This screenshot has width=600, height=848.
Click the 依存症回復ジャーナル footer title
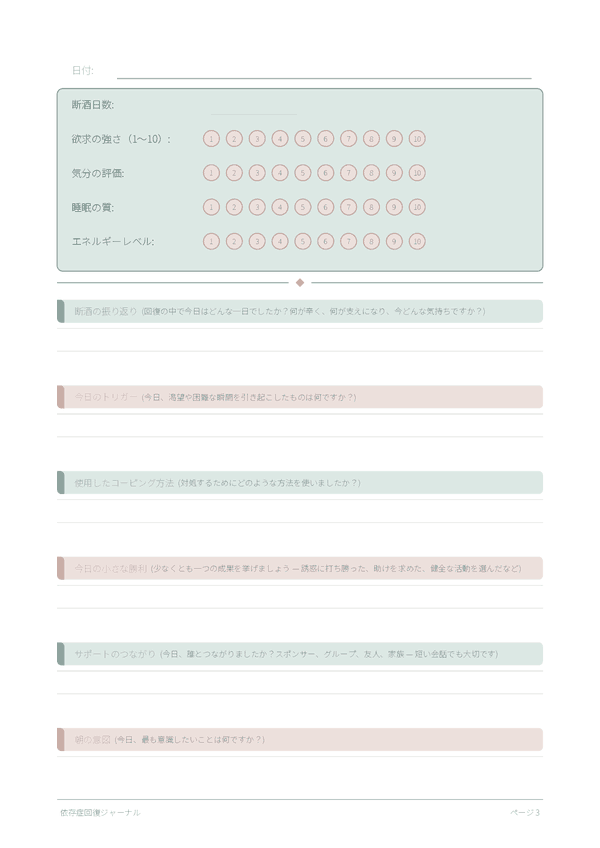coord(100,812)
